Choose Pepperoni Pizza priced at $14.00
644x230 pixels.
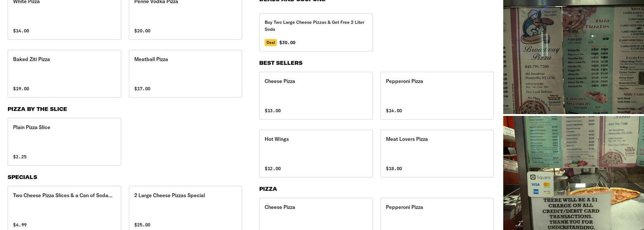(437, 96)
